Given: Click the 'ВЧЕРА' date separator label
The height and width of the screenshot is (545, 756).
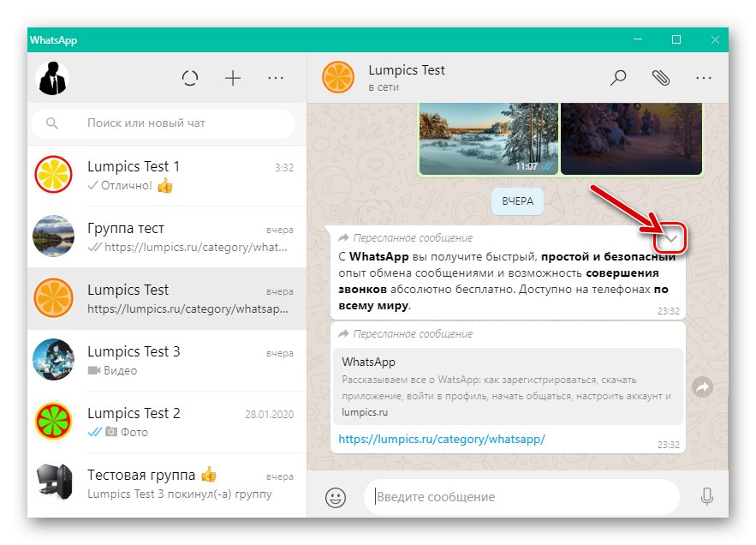Looking at the screenshot, I should (x=517, y=201).
